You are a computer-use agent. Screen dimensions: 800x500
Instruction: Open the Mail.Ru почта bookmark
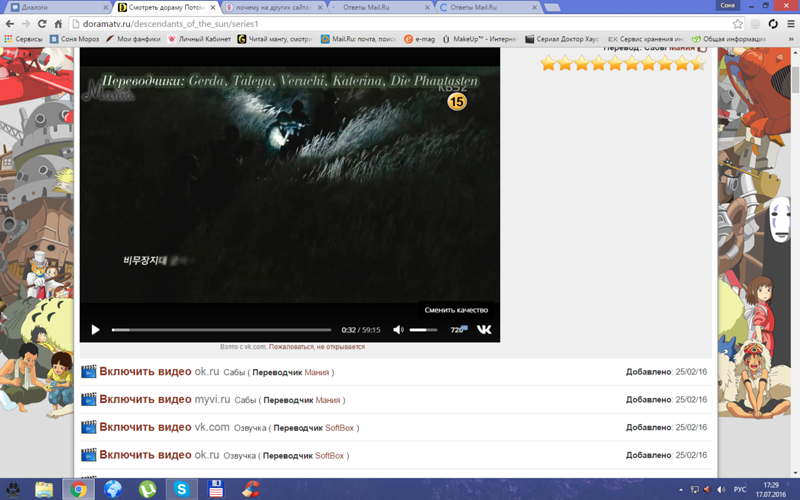358,39
